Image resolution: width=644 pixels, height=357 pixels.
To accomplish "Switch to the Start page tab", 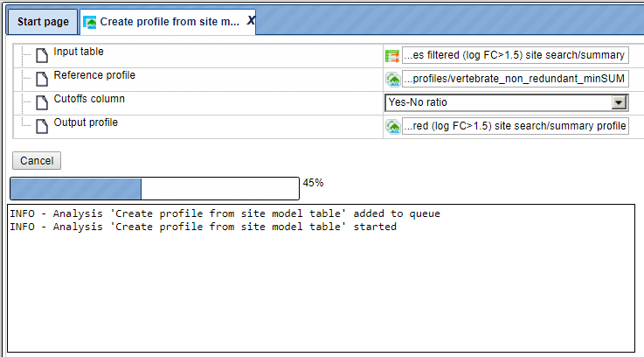I will coord(43,22).
